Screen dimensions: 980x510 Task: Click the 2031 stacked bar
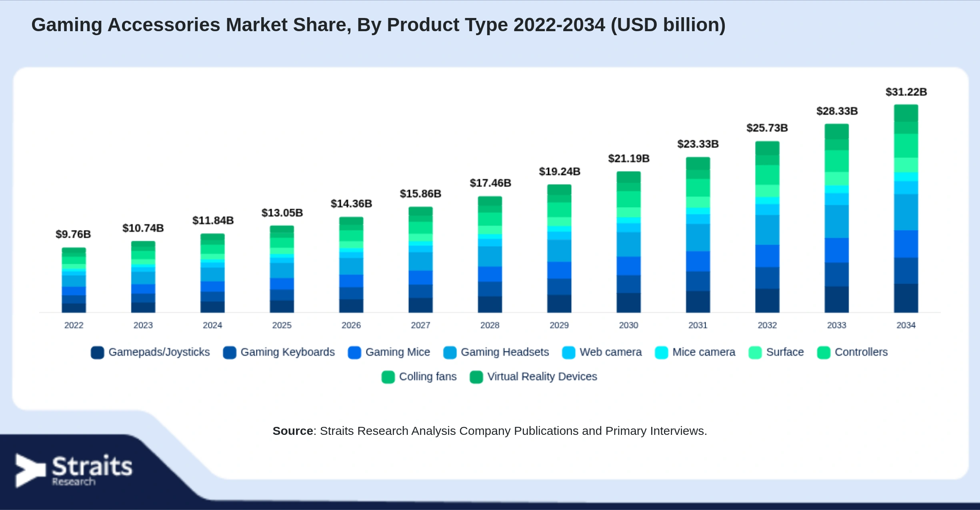(698, 235)
